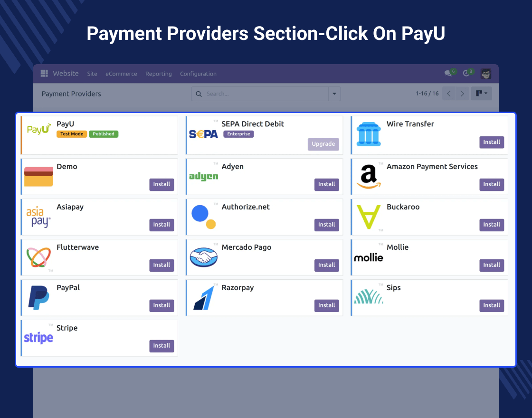Click the Flutterwave logo

click(x=38, y=257)
